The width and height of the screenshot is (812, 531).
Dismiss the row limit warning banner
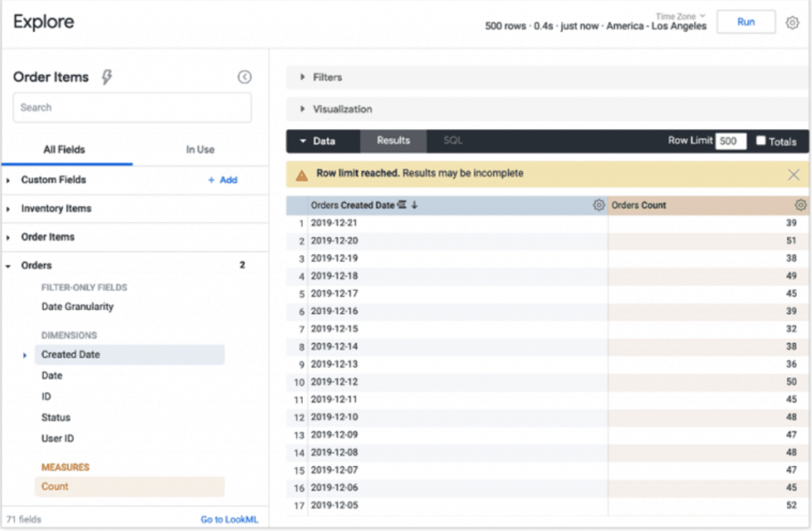pos(794,175)
